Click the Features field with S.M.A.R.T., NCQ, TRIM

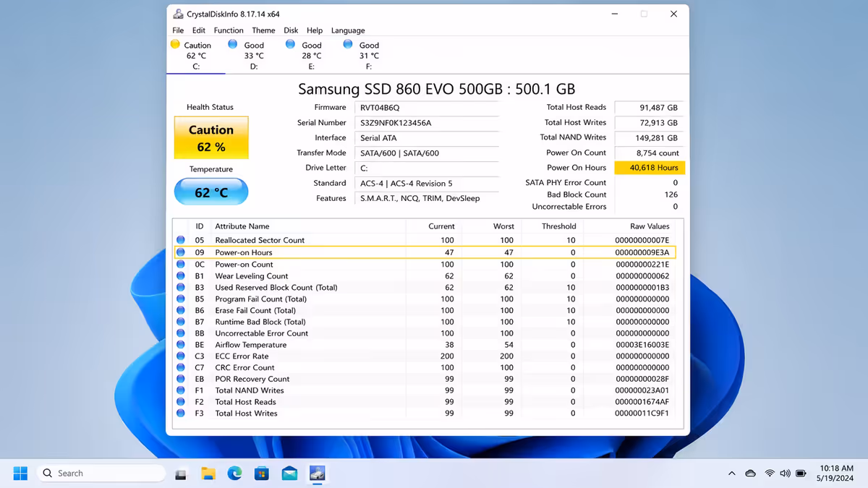pos(427,198)
